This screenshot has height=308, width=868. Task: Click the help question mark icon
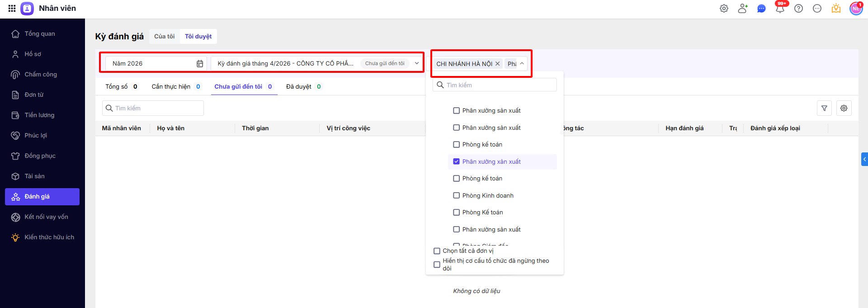[798, 9]
